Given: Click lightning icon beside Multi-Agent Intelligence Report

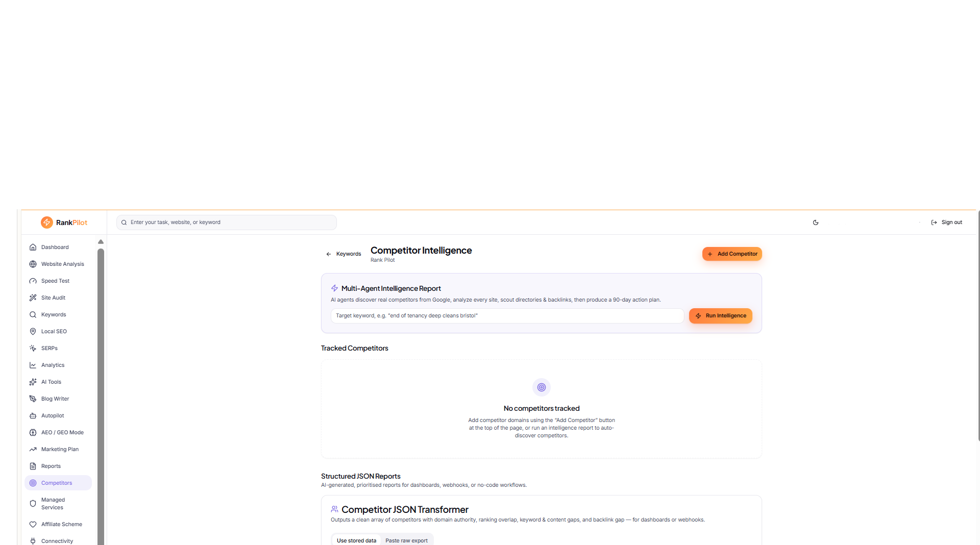Looking at the screenshot, I should tap(335, 288).
